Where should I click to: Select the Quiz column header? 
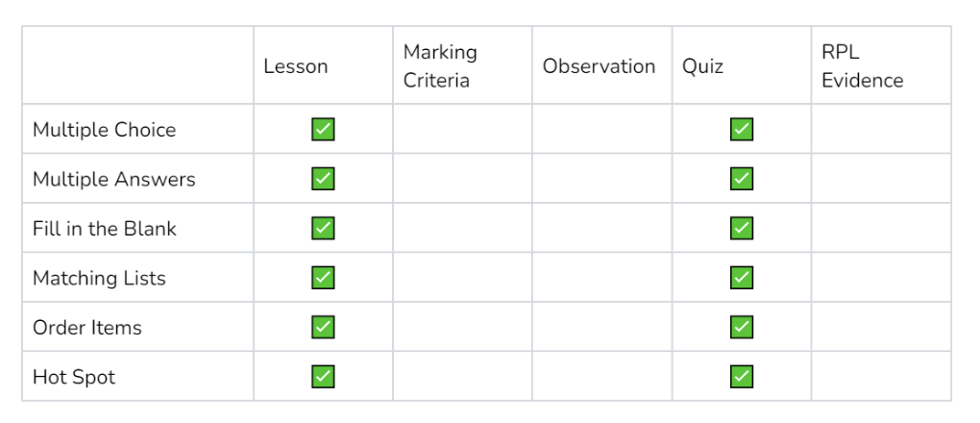click(702, 66)
